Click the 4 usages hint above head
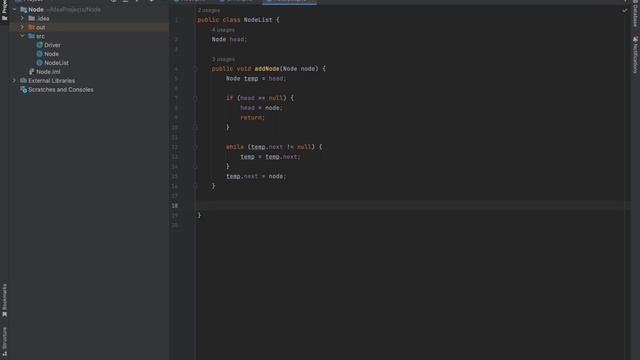 click(x=223, y=30)
